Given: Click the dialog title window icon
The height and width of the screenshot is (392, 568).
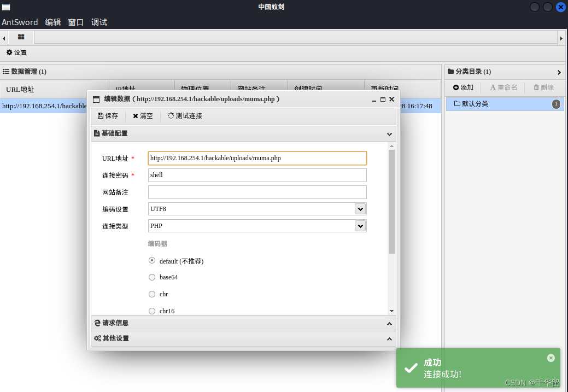Looking at the screenshot, I should click(96, 100).
